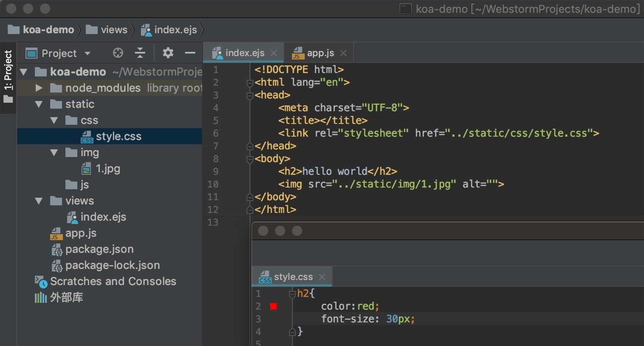Screen dimensions: 644x346
Task: Click the red color swatch in gutter
Action: pos(273,306)
